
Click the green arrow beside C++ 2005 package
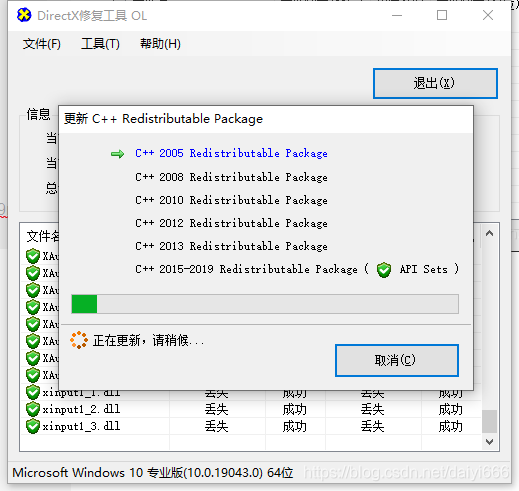pyautogui.click(x=117, y=154)
